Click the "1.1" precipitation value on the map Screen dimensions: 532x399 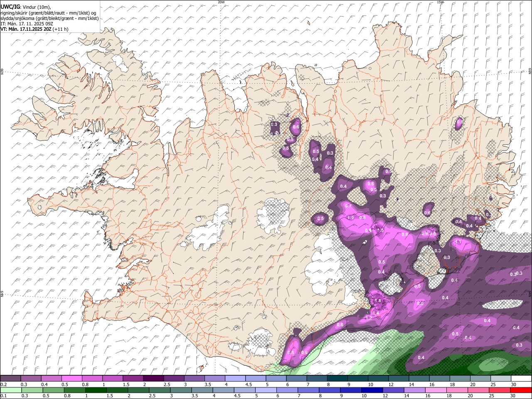click(x=458, y=241)
